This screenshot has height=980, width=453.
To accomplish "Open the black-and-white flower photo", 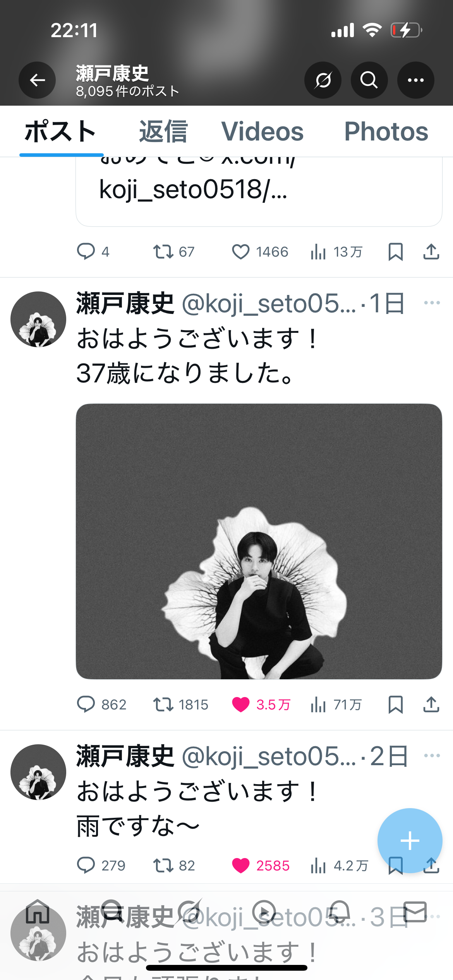I will 259,541.
